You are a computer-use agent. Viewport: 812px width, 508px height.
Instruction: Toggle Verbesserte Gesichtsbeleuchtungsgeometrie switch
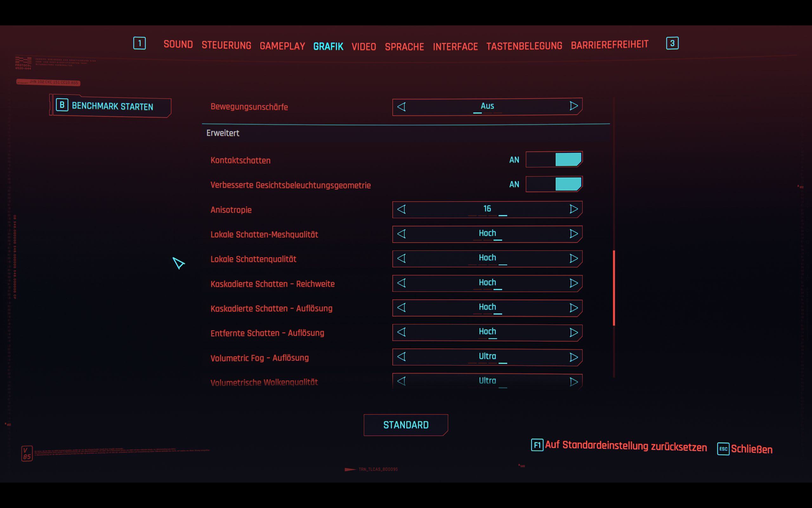[554, 184]
